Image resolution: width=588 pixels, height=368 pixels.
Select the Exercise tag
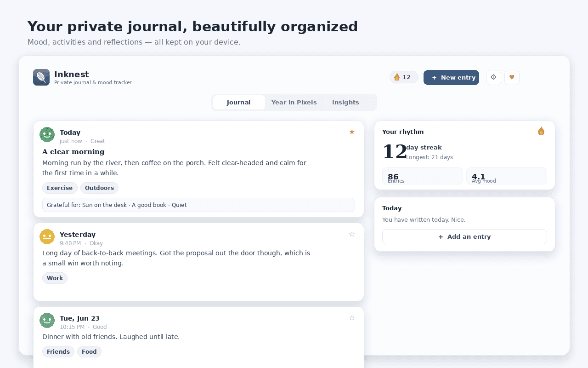[x=60, y=188]
